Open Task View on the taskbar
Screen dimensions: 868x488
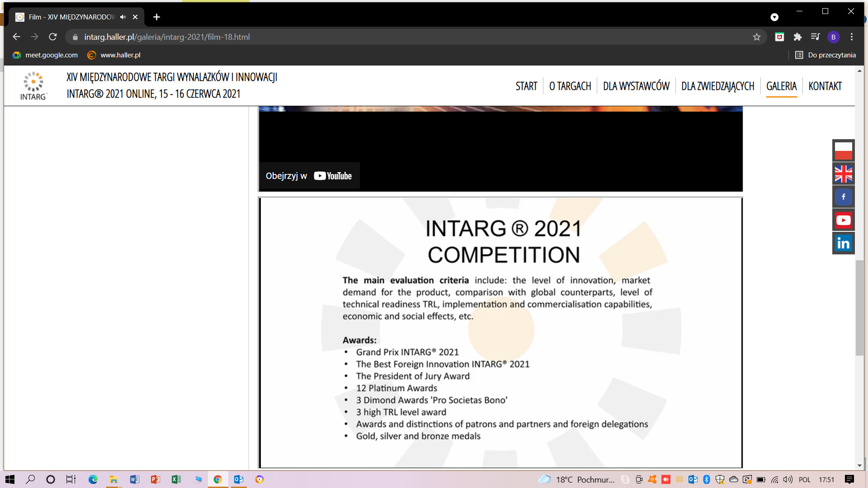click(71, 479)
